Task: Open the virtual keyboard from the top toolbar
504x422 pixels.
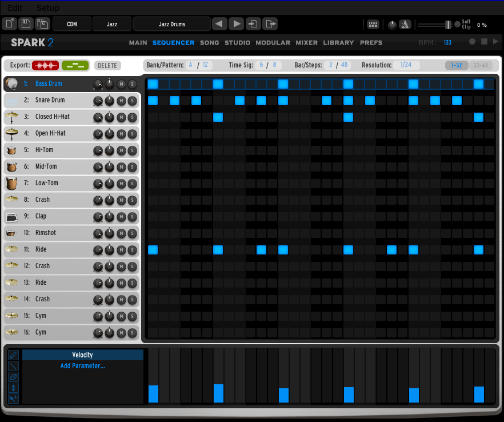Action: [x=373, y=24]
